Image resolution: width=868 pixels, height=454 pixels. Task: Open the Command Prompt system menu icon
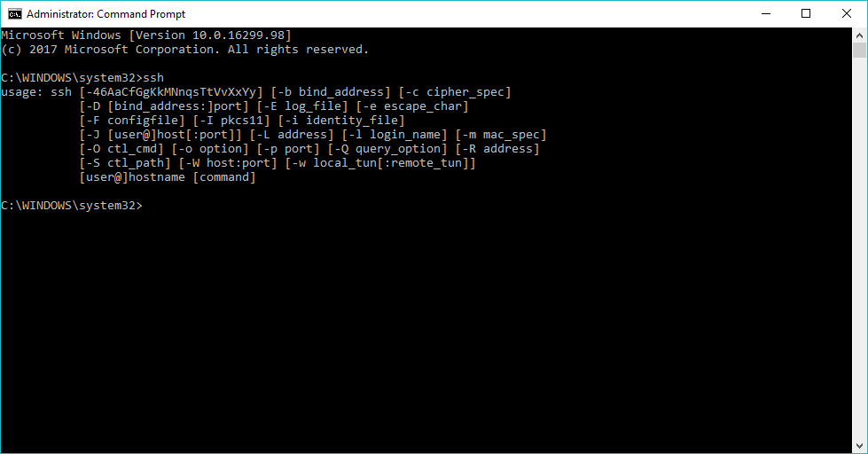click(14, 14)
